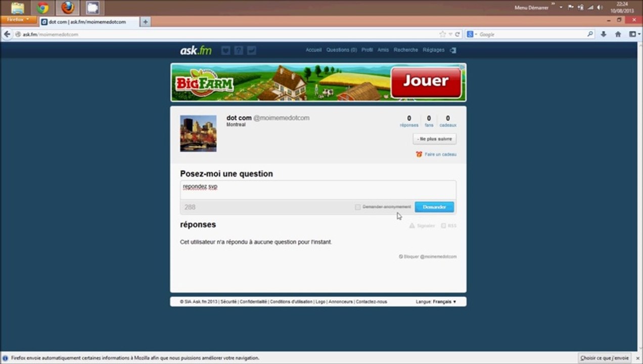Open the checkmark answers icon in header
The height and width of the screenshot is (364, 643).
pyautogui.click(x=252, y=50)
